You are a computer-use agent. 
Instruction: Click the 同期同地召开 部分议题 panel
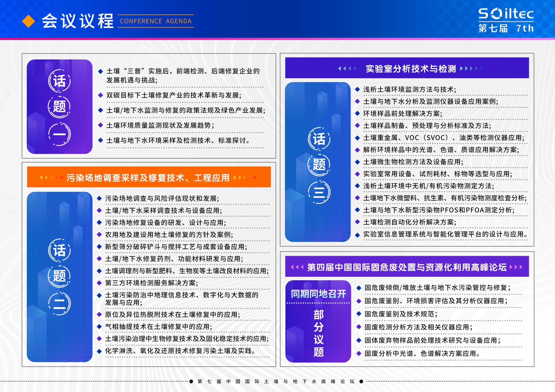[x=318, y=321]
